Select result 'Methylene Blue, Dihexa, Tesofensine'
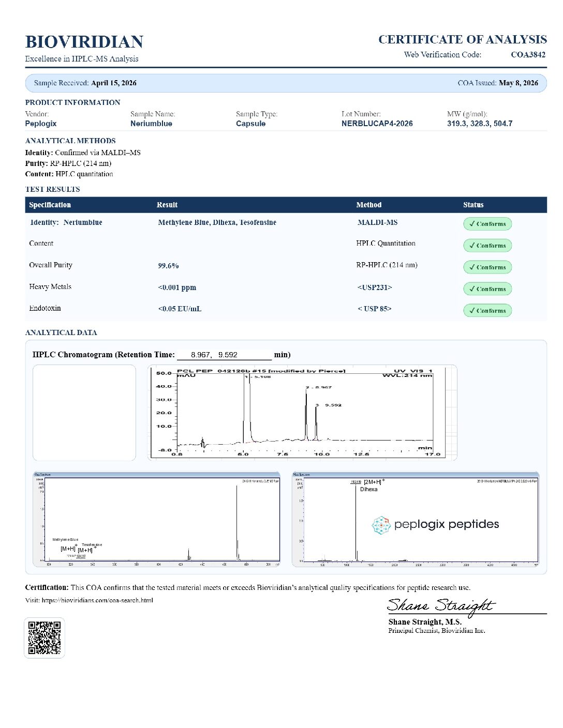The width and height of the screenshot is (563, 728). (x=217, y=222)
